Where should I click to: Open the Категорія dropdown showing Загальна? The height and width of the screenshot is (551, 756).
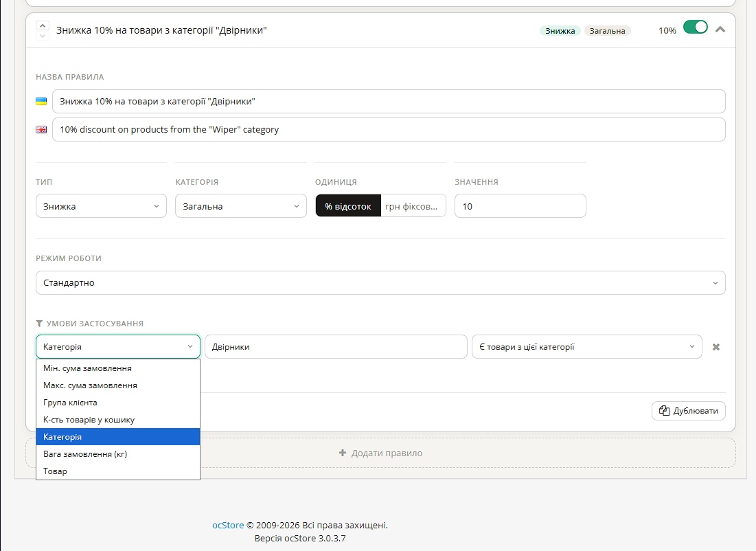coord(241,206)
